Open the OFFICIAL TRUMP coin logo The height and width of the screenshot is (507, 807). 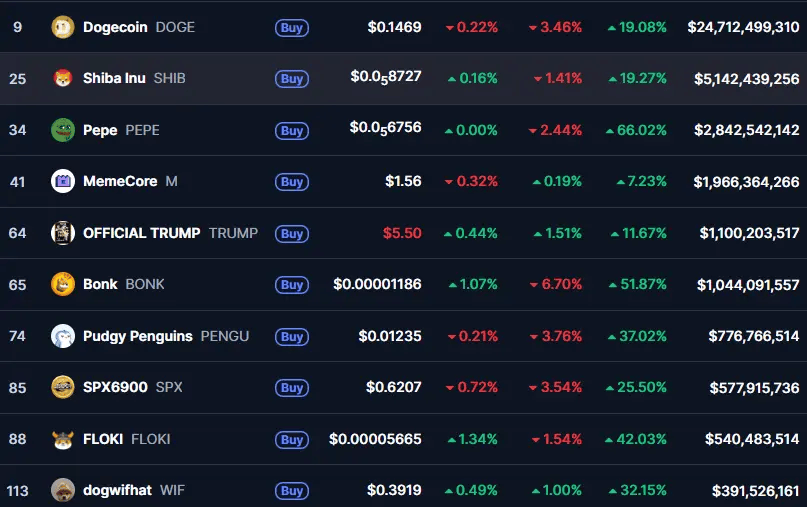click(x=63, y=233)
